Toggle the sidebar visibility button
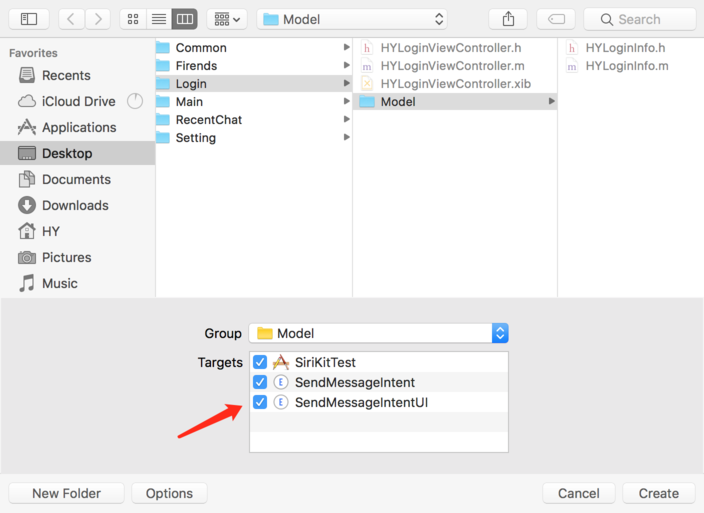704x513 pixels. click(x=29, y=19)
